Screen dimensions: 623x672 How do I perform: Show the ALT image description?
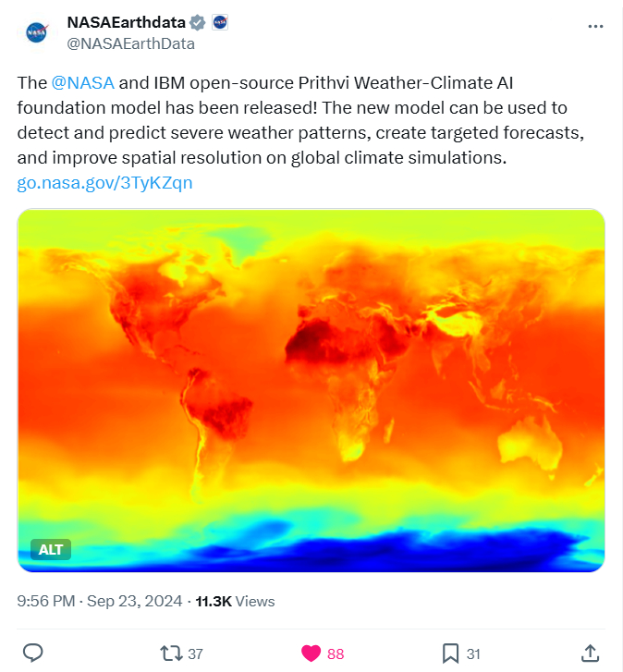click(51, 549)
